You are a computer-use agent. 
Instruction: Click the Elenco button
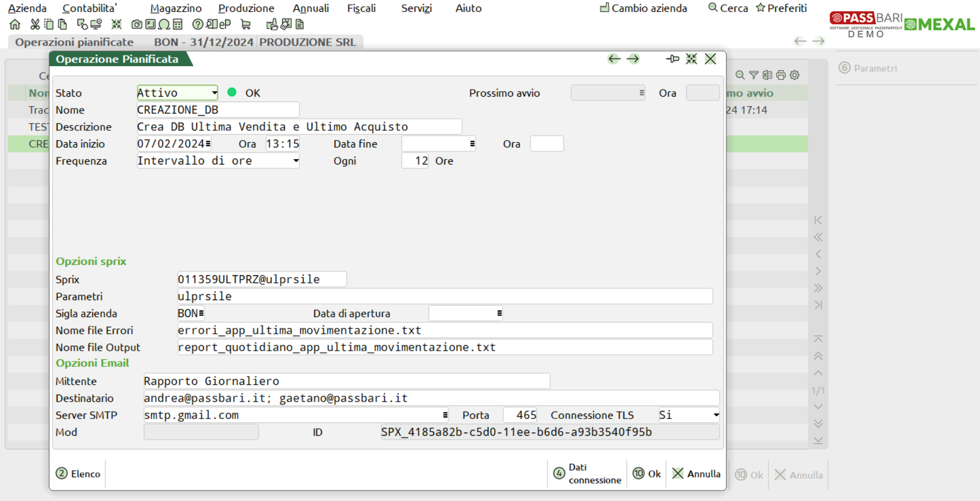pos(78,474)
